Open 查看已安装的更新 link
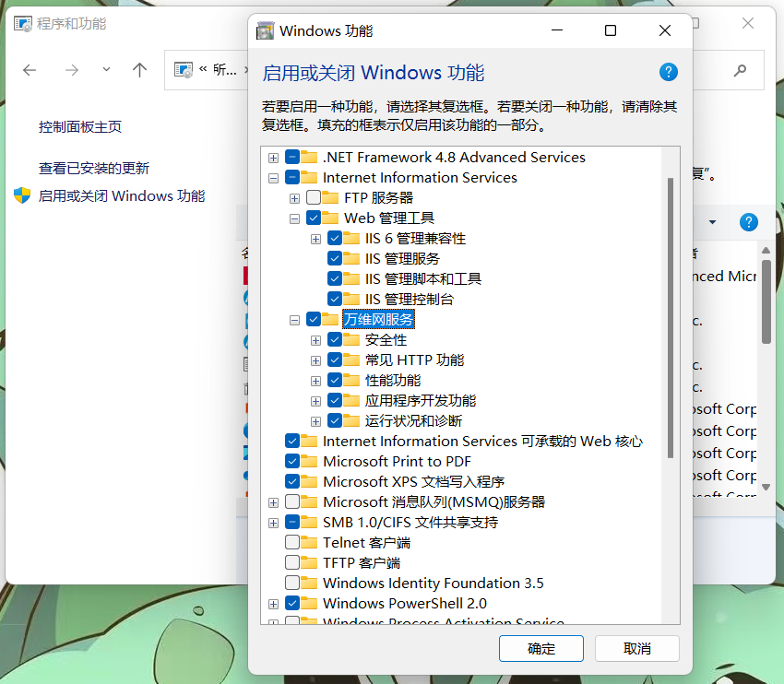784x684 pixels. pyautogui.click(x=94, y=169)
